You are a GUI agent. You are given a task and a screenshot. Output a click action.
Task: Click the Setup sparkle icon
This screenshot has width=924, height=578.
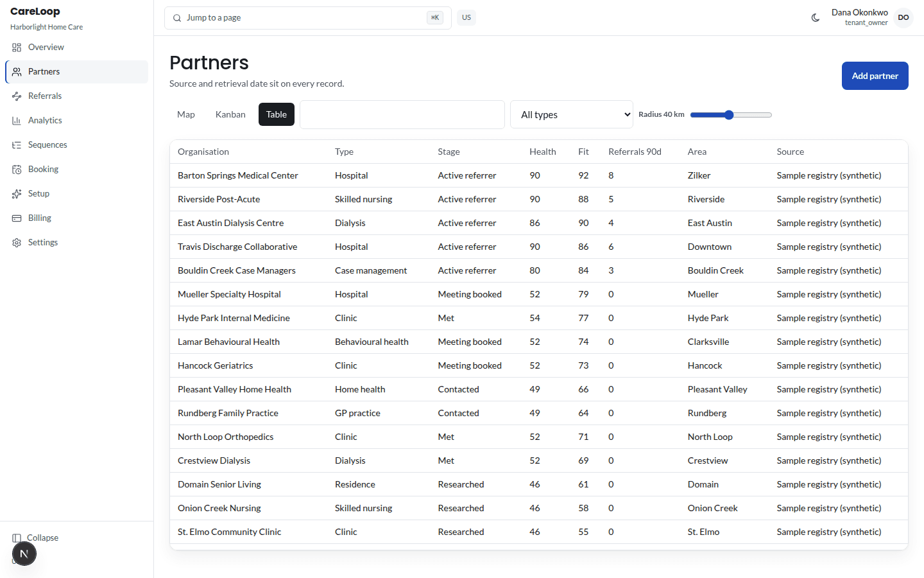tap(17, 194)
